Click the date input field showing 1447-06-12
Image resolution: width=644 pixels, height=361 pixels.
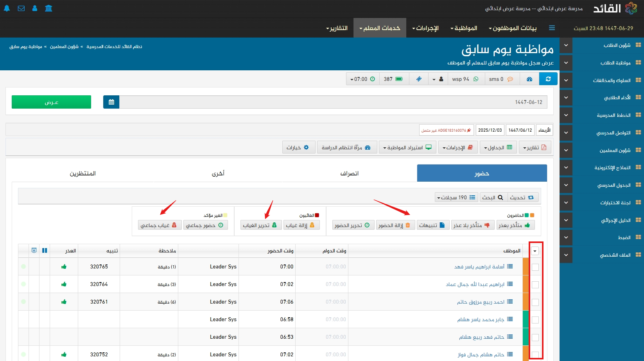click(x=333, y=102)
